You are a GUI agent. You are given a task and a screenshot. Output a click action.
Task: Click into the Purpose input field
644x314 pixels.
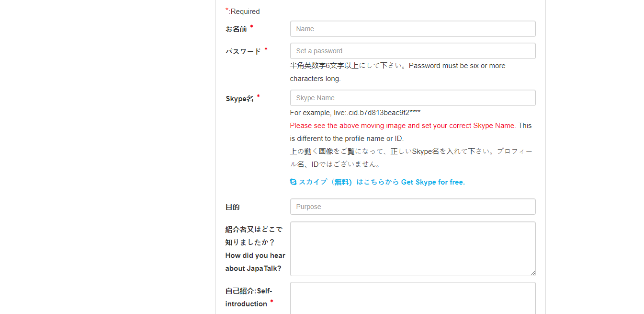pyautogui.click(x=412, y=207)
